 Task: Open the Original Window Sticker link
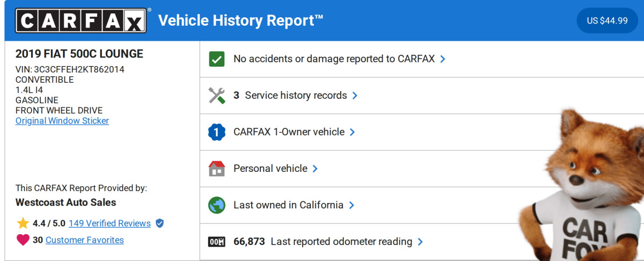pyautogui.click(x=62, y=121)
